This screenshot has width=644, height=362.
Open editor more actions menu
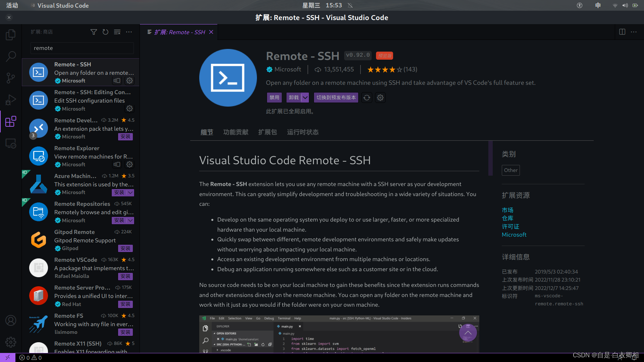pyautogui.click(x=634, y=32)
